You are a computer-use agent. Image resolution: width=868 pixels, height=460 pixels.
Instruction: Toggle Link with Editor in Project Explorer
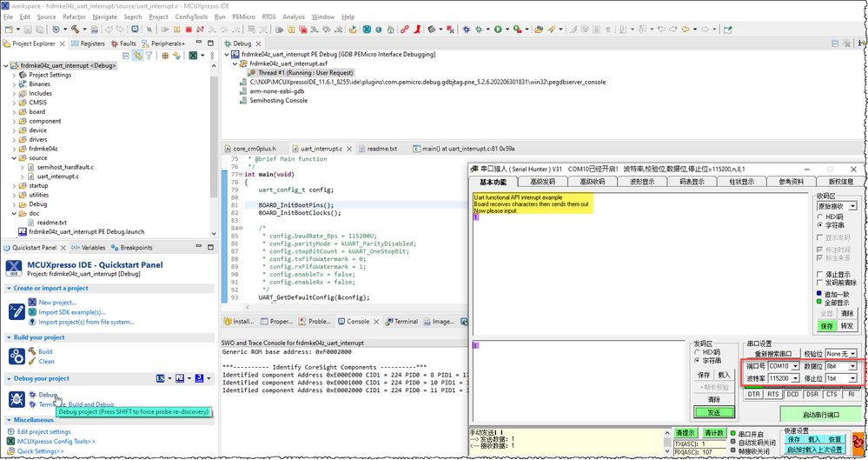pos(137,56)
